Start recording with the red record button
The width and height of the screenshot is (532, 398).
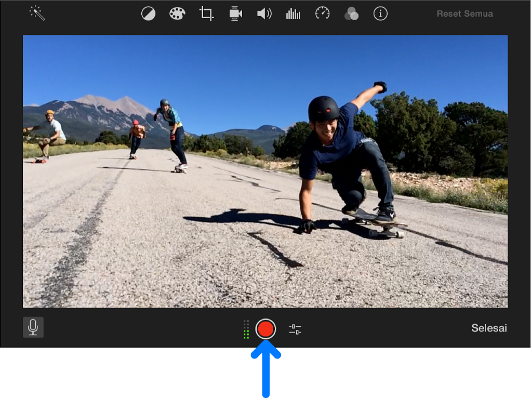[265, 329]
